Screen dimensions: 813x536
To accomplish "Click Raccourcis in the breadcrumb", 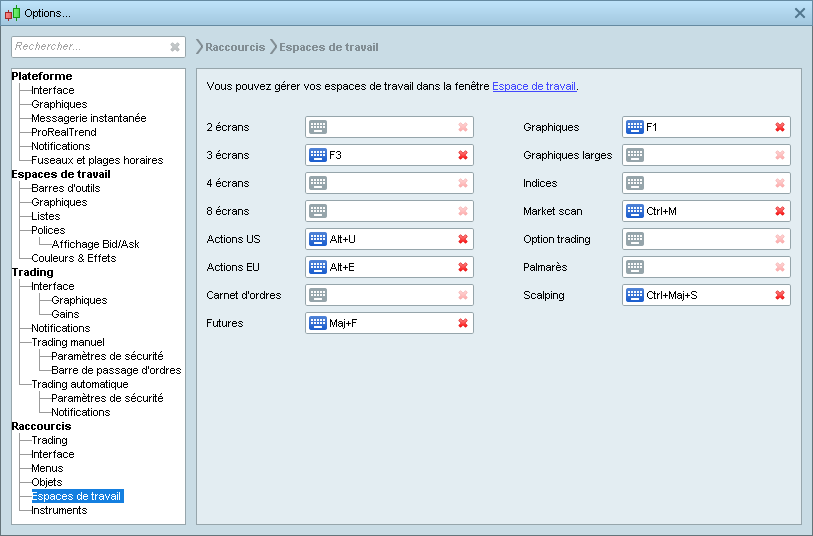I will (x=235, y=47).
